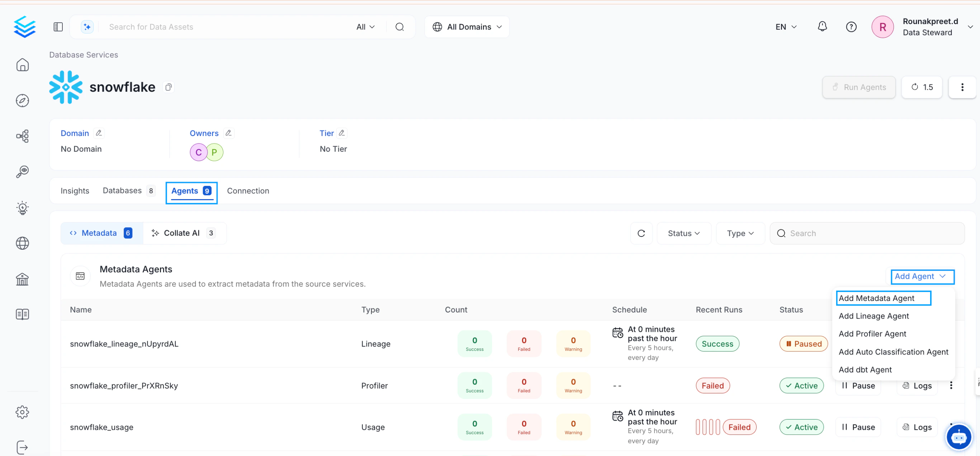Screen dimensions: 980x456
Task: Select the Metadata agents sub-tab
Action: pyautogui.click(x=101, y=233)
